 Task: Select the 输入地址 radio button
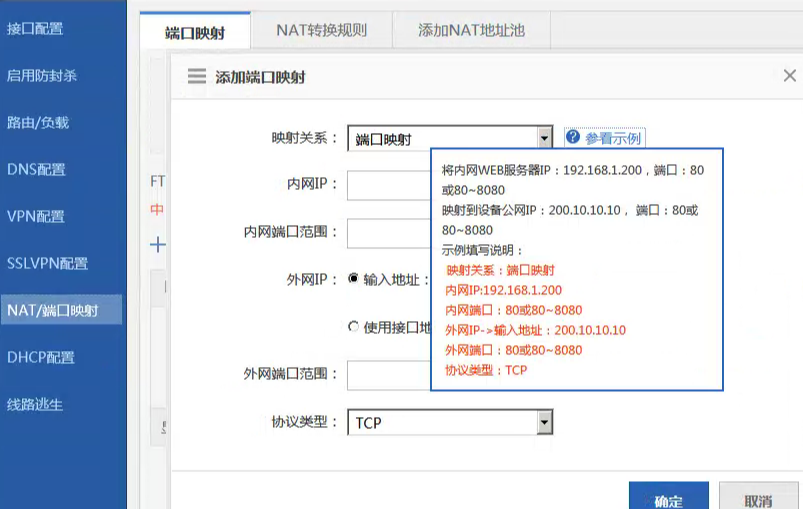(353, 280)
